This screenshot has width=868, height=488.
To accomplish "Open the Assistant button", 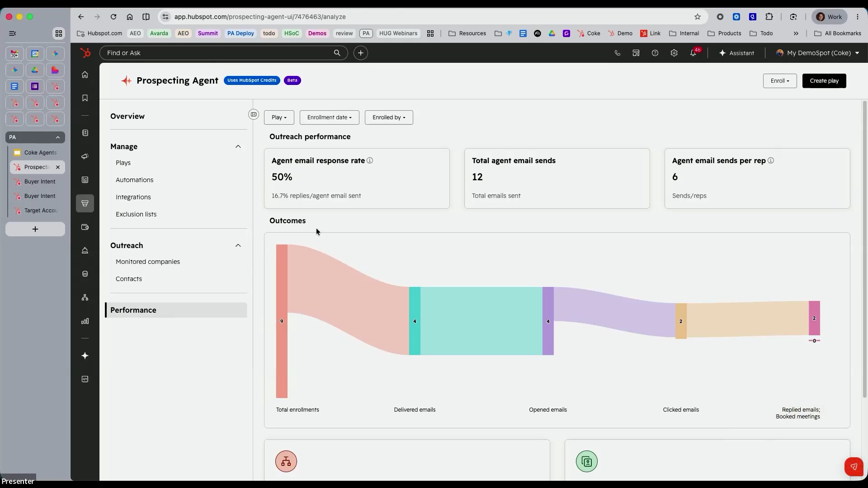I will (x=736, y=53).
